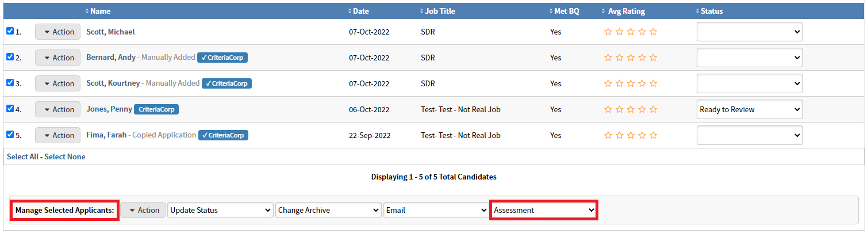Deselect row 3 checkbox for Kourtney Scott
This screenshot has height=233, width=868.
(x=10, y=83)
